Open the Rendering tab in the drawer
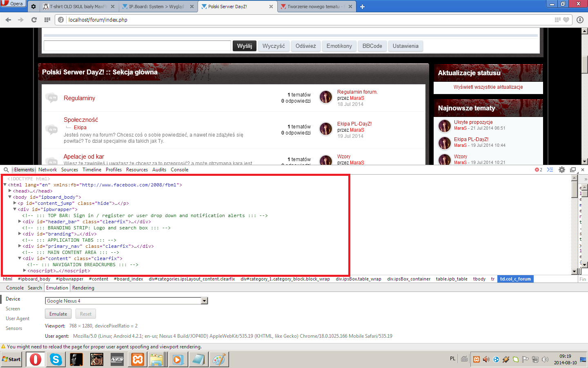Viewport: 588px width, 368px height. (83, 287)
